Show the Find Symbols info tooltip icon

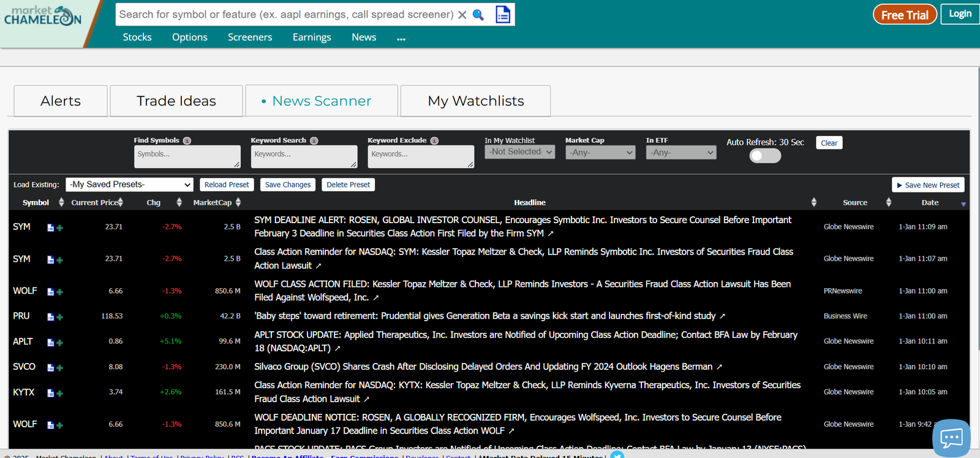pos(187,140)
